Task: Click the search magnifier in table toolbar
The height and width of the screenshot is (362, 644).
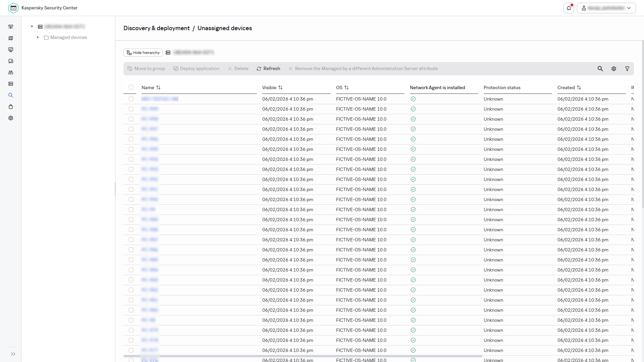Action: (600, 69)
